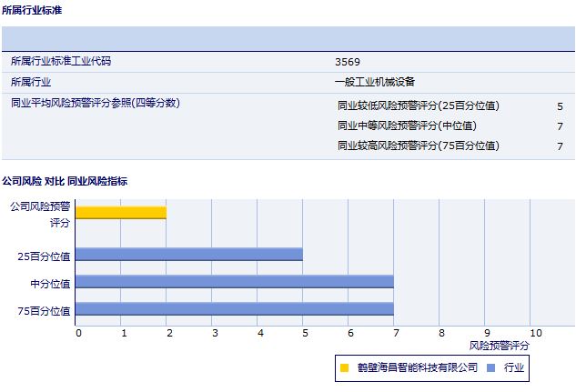Click the industry code value 3569
Screen dimensions: 576x392
[348, 62]
